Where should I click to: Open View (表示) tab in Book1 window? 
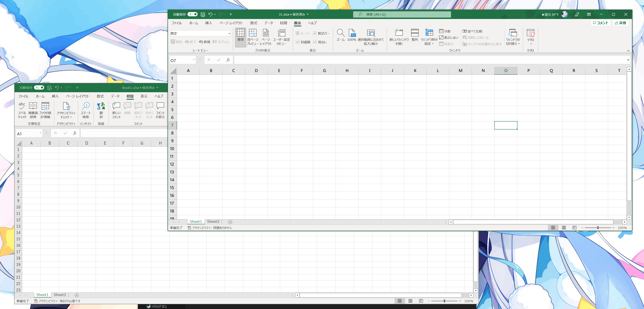(144, 96)
